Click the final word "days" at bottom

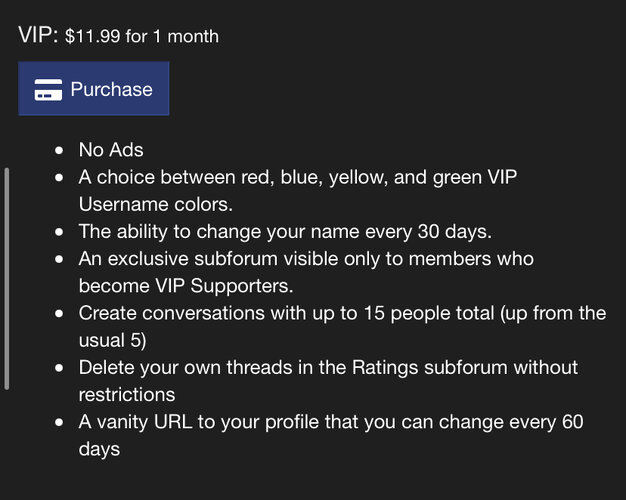[x=99, y=449]
